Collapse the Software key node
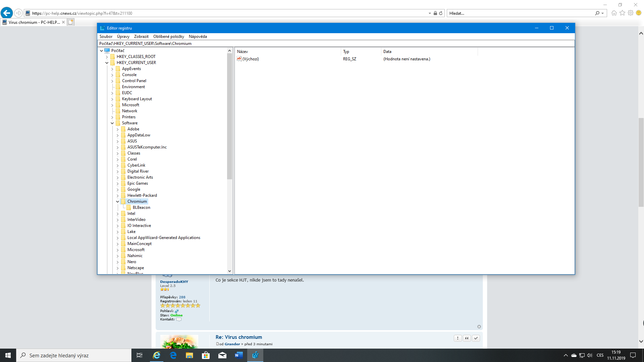The width and height of the screenshot is (644, 362). click(112, 123)
